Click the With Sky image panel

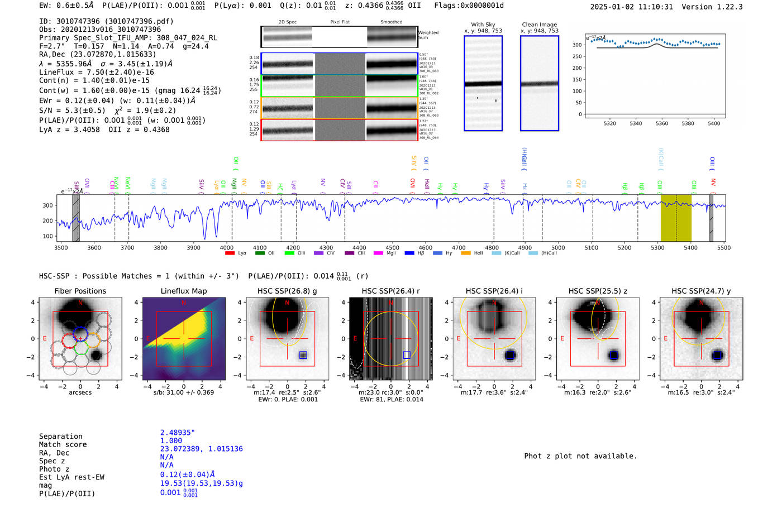(x=483, y=83)
